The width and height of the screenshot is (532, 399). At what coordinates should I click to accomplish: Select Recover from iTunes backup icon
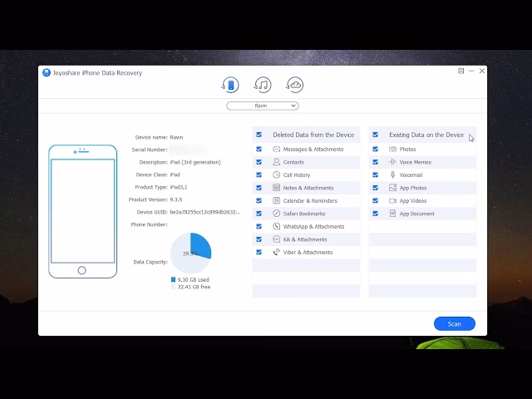coord(263,85)
